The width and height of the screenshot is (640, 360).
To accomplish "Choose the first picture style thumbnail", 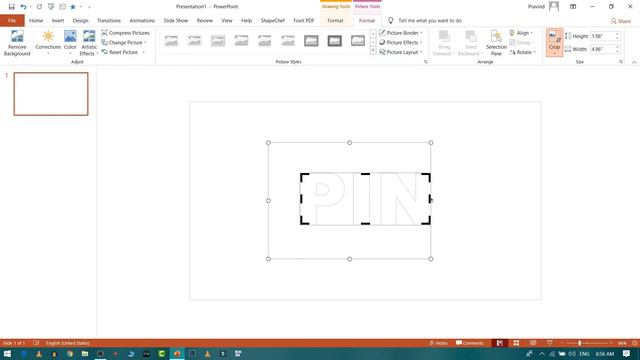I will 171,40.
